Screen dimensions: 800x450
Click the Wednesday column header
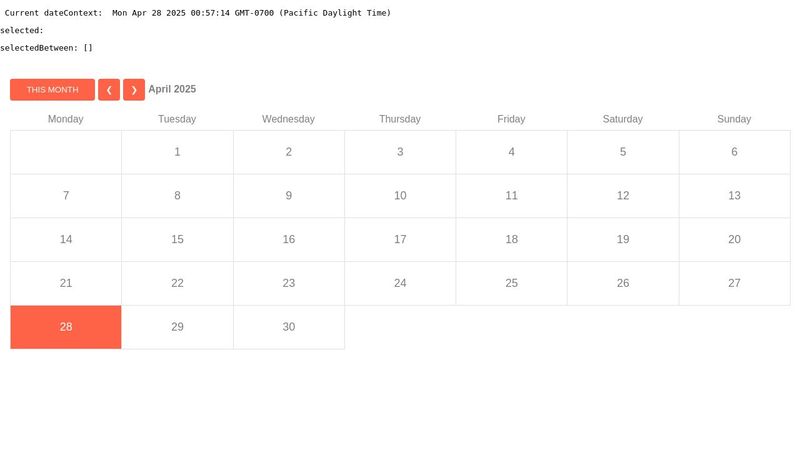288,119
